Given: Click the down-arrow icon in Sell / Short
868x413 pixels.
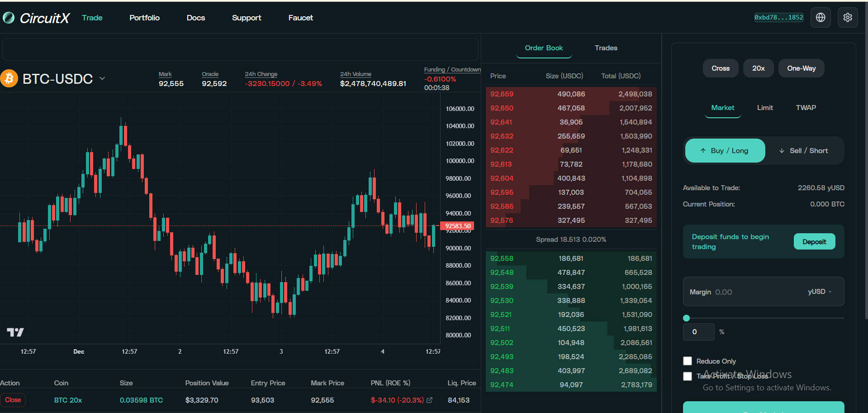Looking at the screenshot, I should (x=782, y=150).
